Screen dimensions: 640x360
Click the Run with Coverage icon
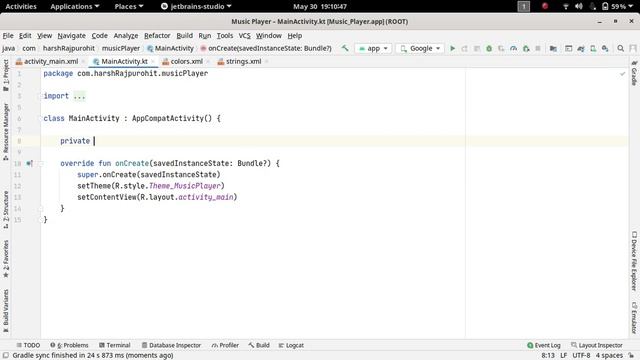pos(501,48)
